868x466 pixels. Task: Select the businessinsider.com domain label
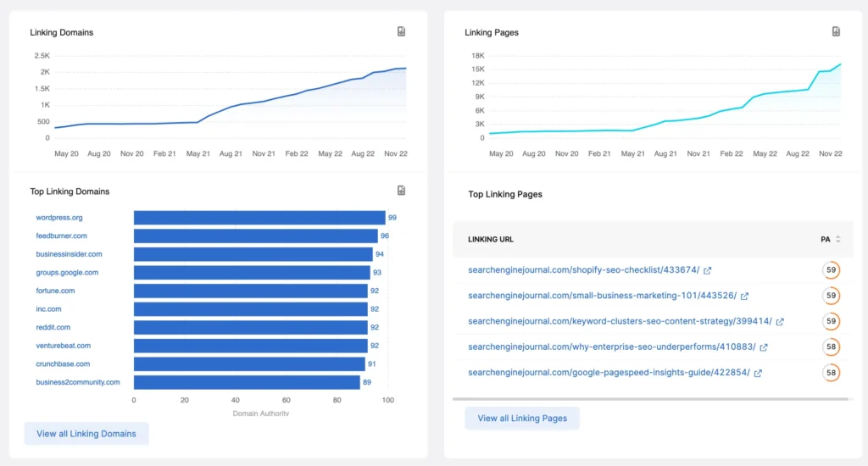point(69,254)
